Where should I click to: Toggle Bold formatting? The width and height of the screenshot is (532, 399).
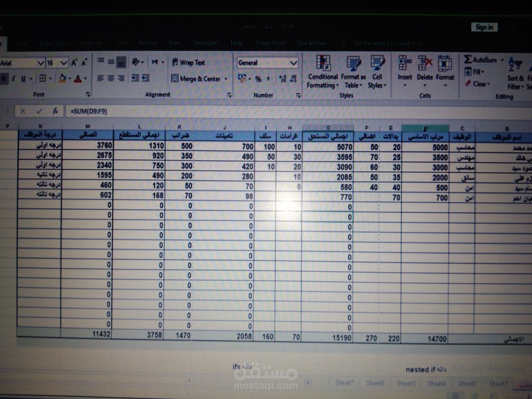pyautogui.click(x=4, y=79)
